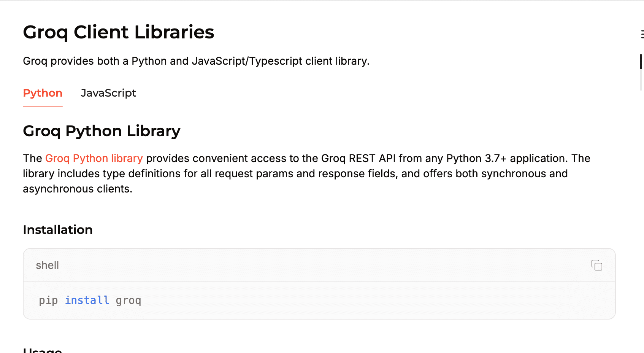Switch to the JavaScript tab
644x353 pixels.
click(108, 93)
